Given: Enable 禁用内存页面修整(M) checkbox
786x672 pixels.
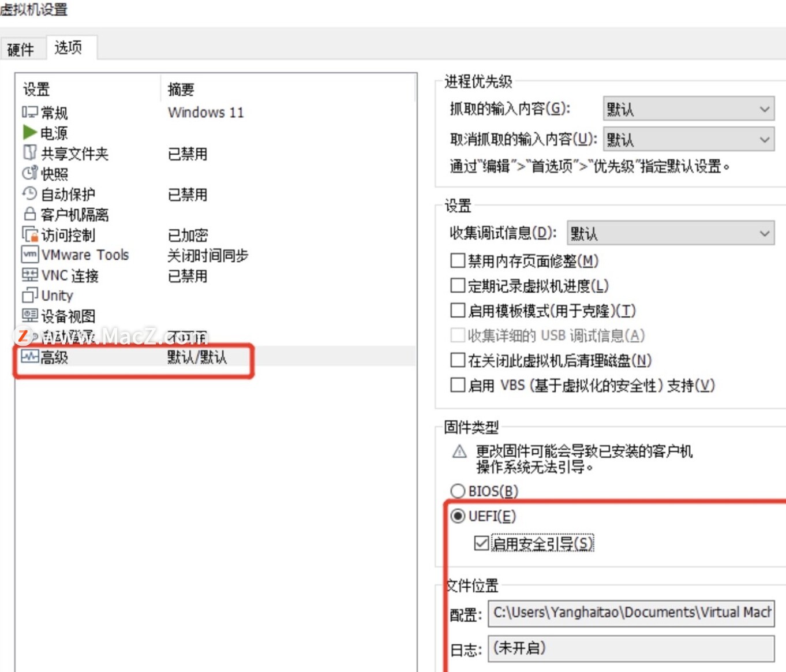Looking at the screenshot, I should coord(458,261).
